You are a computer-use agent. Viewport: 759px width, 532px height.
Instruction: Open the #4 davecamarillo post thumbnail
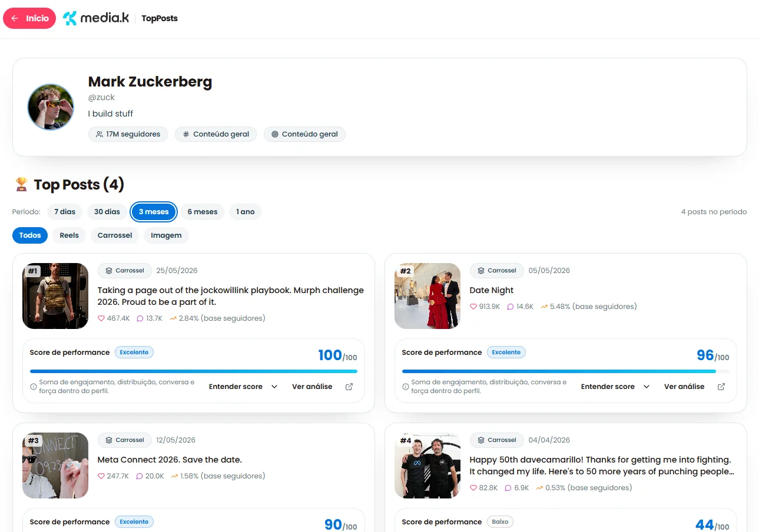427,465
